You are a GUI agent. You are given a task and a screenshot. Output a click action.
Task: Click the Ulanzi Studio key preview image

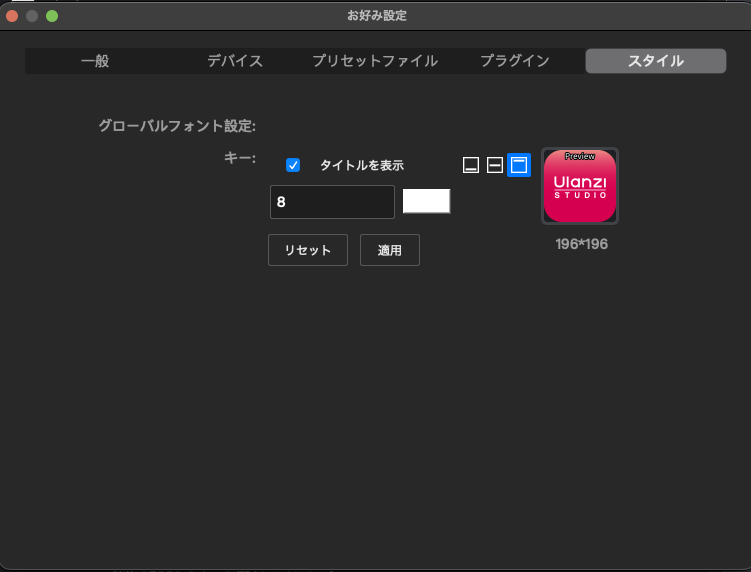point(580,187)
